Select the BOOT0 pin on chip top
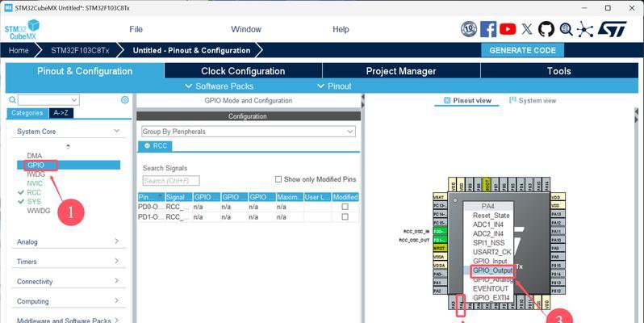Viewport: 644px width, 323px height. 487,184
